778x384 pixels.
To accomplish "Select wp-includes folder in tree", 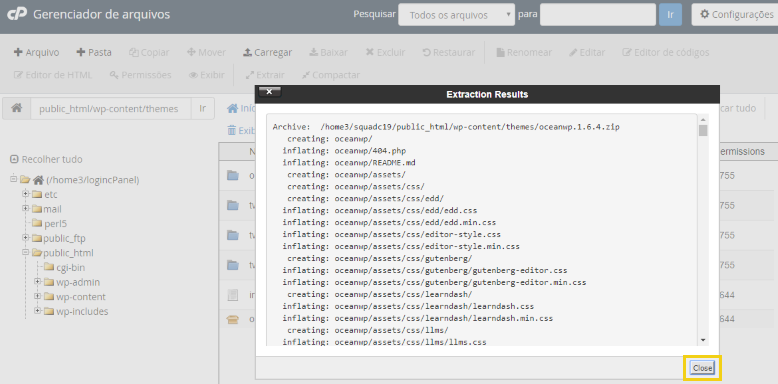I will (82, 311).
